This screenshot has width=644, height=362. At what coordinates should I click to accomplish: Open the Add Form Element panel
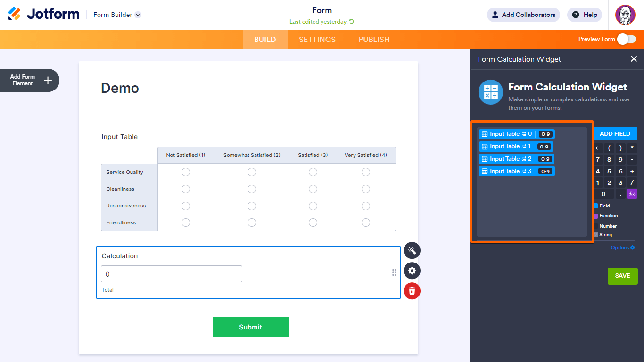tap(29, 80)
